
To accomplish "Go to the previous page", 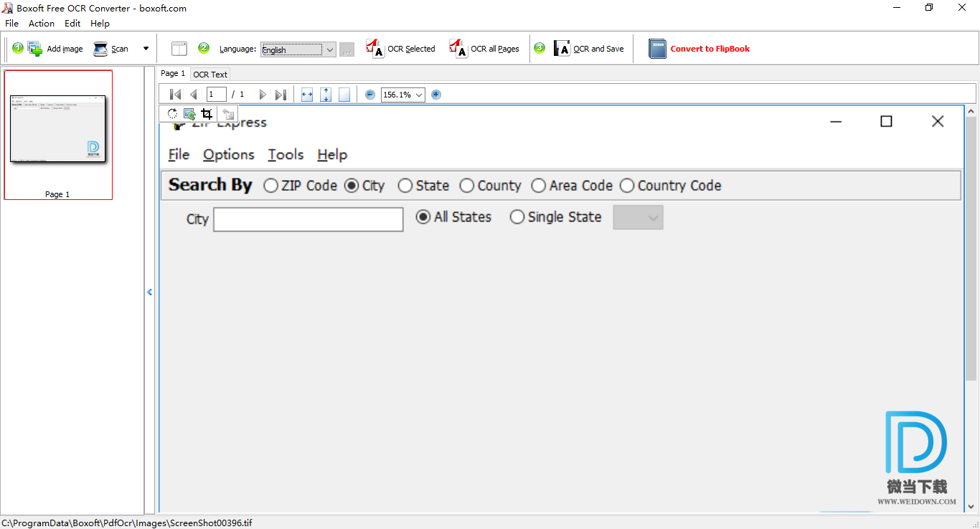I will pos(193,95).
